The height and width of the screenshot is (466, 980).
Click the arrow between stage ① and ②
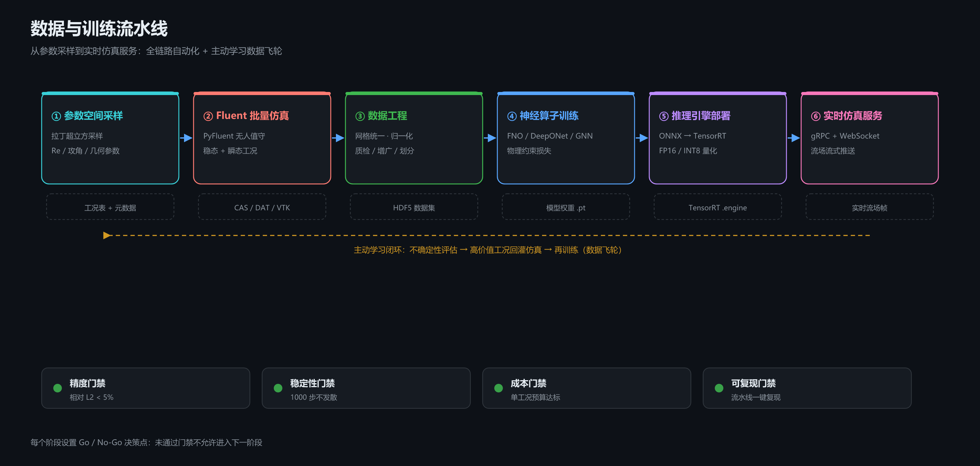click(186, 138)
